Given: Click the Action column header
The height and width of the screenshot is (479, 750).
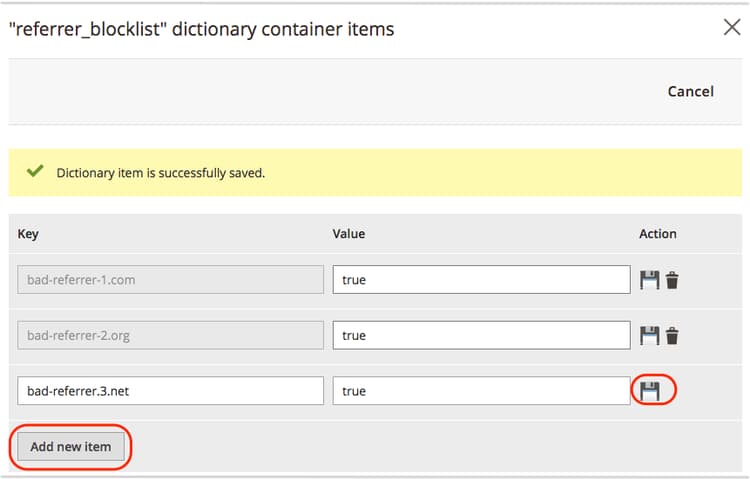Looking at the screenshot, I should tap(658, 234).
